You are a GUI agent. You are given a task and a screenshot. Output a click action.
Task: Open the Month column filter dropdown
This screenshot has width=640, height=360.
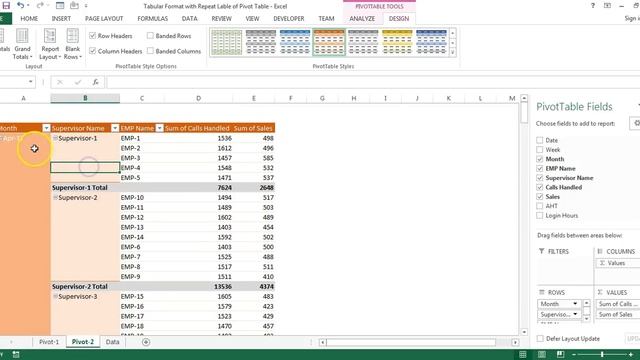(x=46, y=128)
